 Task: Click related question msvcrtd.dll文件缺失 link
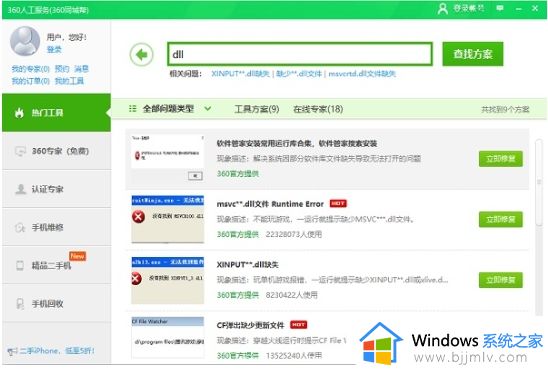tap(362, 74)
